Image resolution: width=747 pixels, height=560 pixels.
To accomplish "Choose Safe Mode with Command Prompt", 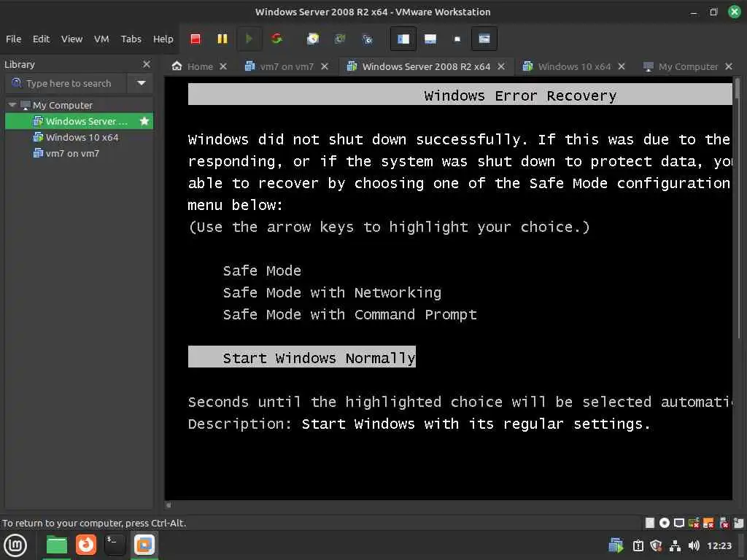I will pyautogui.click(x=349, y=314).
